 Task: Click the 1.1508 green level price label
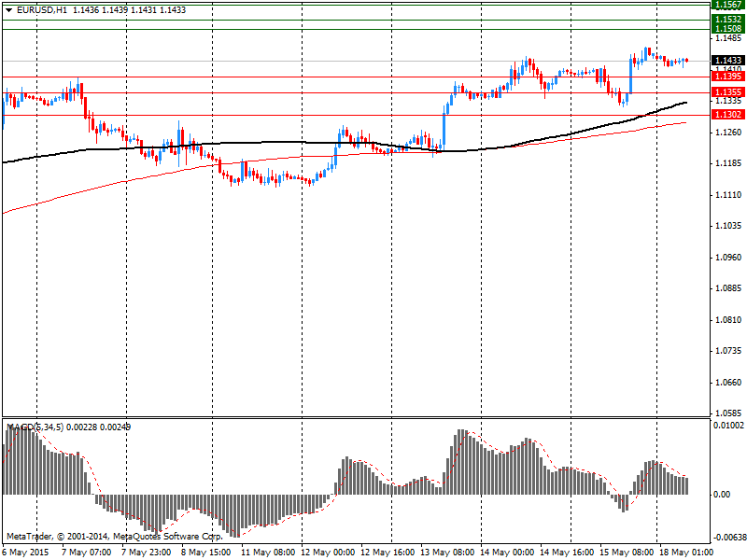coord(728,29)
